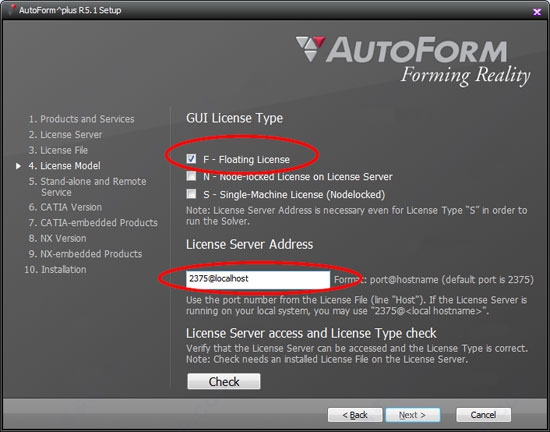Screen dimensions: 550x432
Task: Uncheck F - Floating License checkbox
Action: [191, 159]
